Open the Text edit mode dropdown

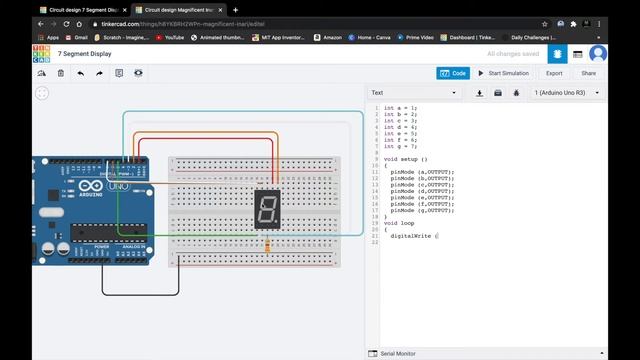click(413, 93)
